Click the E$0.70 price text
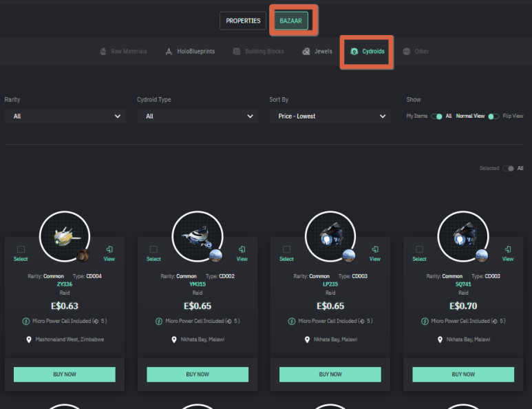The width and height of the screenshot is (532, 409). point(463,306)
